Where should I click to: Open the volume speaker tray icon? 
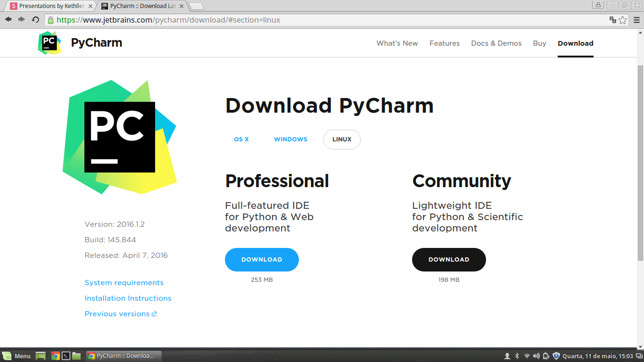[537, 356]
